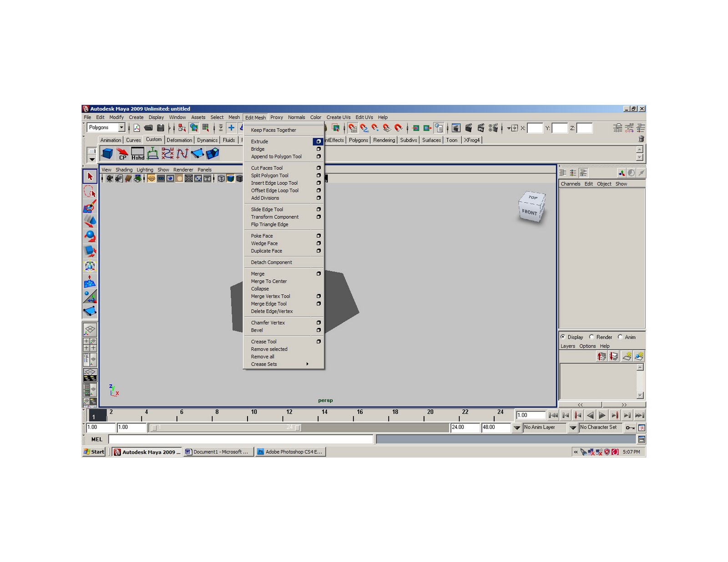
Task: Activate the Lasso select tool
Action: 90,191
